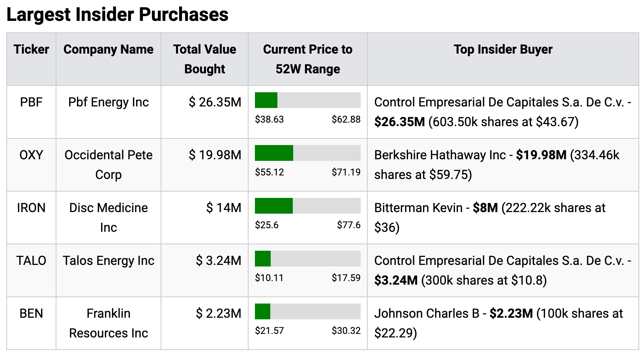Click Disc Medicine 52-week range bar
Screen dimensions: 644x354
307,206
